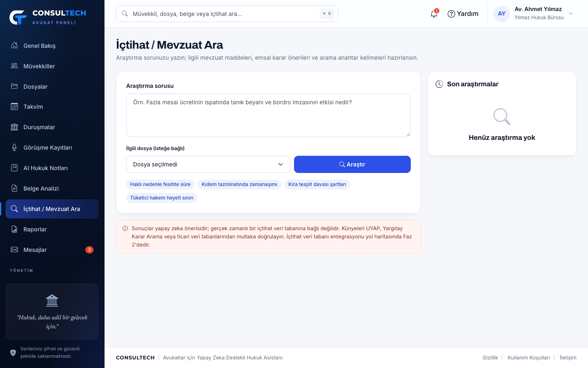Open Görüşme Kayıtları microphone icon
Image resolution: width=588 pixels, height=368 pixels.
(x=14, y=148)
